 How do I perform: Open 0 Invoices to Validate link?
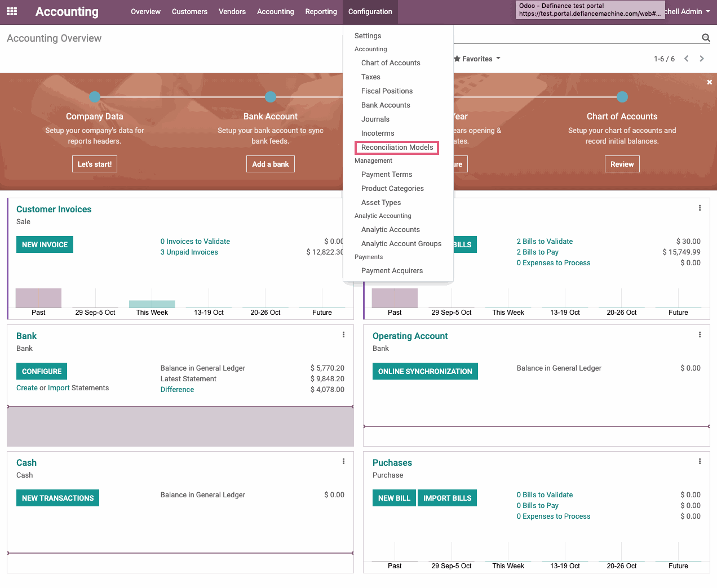click(x=195, y=241)
